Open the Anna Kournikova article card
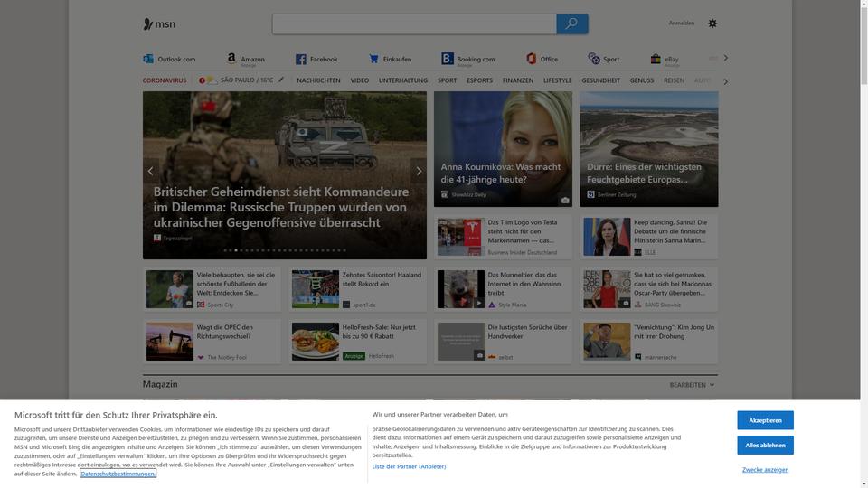The image size is (868, 488). (503, 149)
